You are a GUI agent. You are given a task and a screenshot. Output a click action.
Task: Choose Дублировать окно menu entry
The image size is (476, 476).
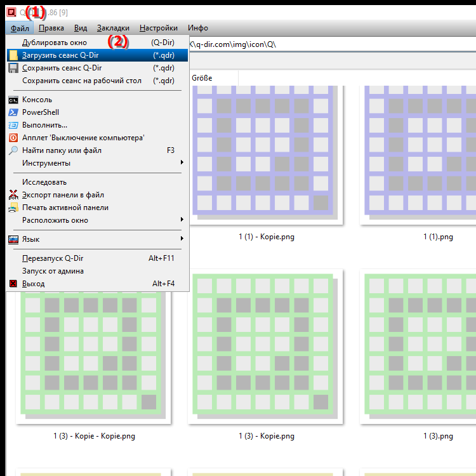(98, 43)
